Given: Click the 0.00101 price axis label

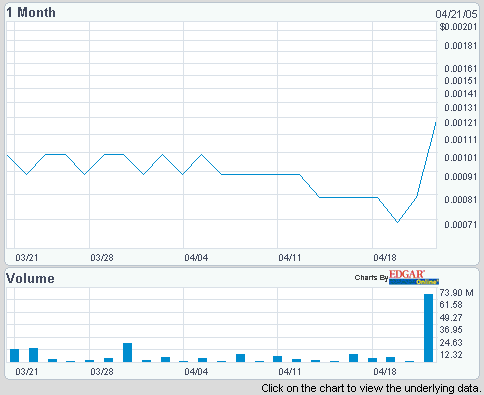Looking at the screenshot, I should (461, 157).
